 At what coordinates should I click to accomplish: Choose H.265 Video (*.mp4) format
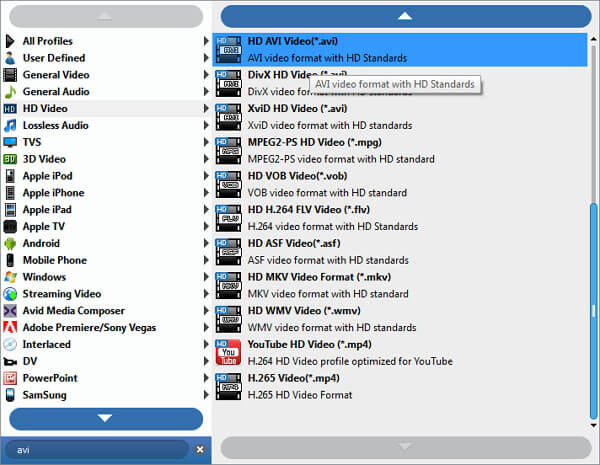tap(293, 378)
